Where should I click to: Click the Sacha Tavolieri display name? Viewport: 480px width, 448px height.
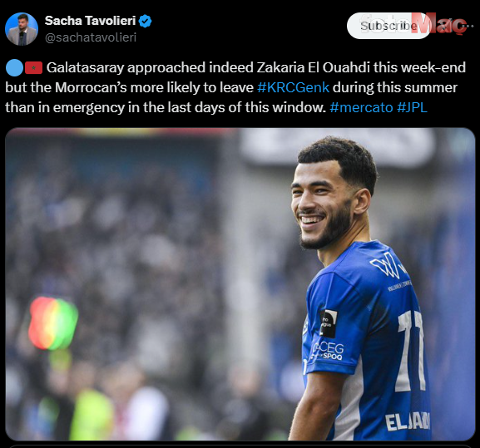tap(91, 21)
